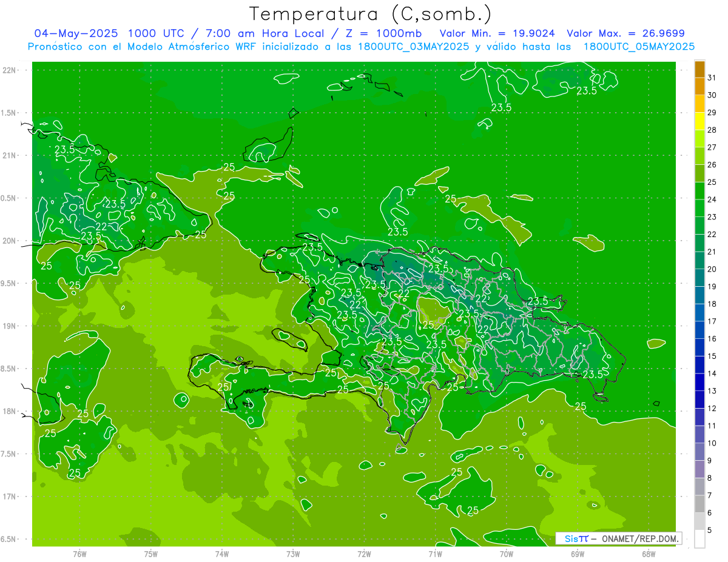Screen dimensions: 728x562
Task: Click legend value "5"
Action: point(710,530)
